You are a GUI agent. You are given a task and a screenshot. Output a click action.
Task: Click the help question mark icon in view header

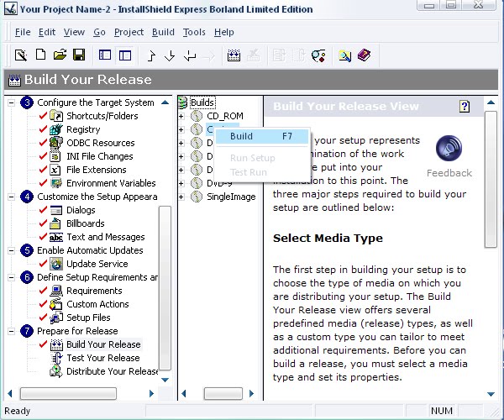pos(465,106)
